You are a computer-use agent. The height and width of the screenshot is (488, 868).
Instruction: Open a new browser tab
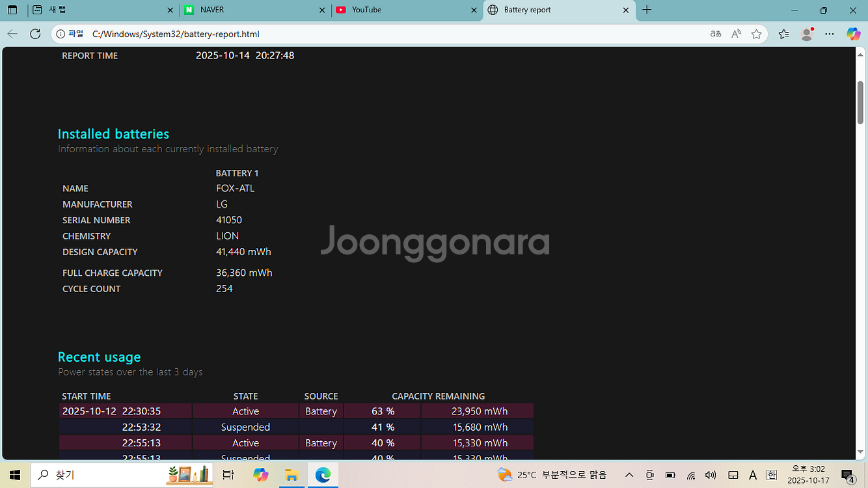tap(647, 10)
